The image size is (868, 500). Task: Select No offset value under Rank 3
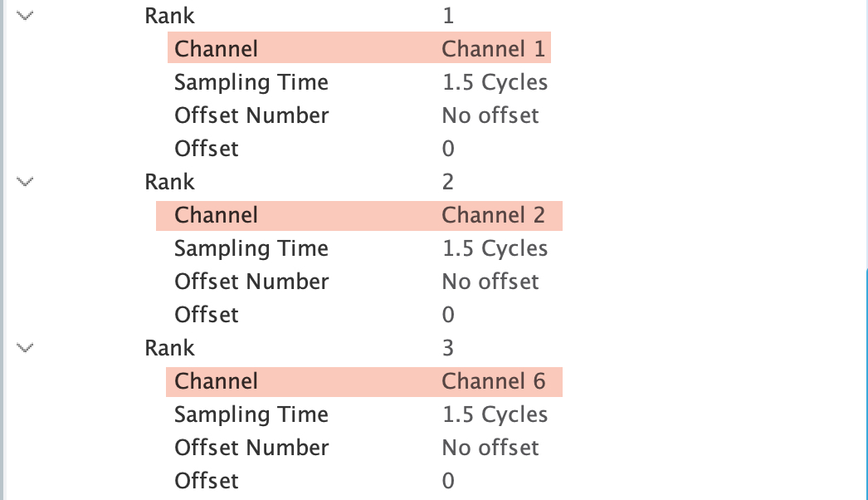(490, 447)
